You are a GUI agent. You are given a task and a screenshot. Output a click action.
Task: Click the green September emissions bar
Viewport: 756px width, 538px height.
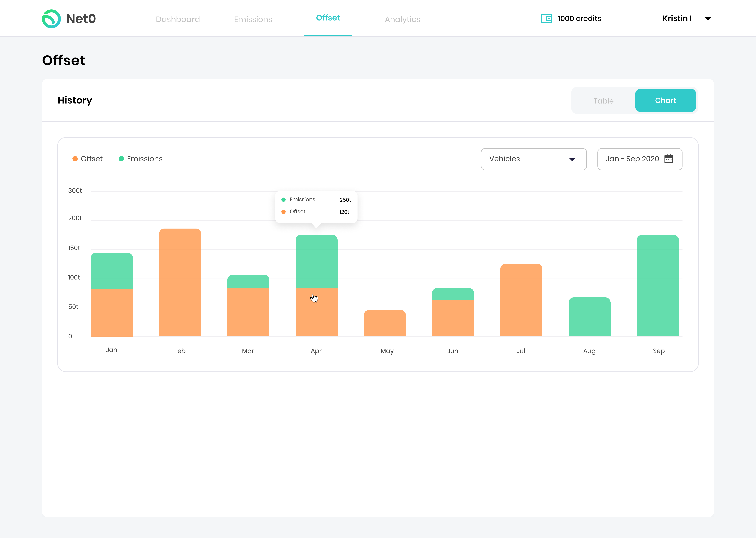tap(657, 286)
